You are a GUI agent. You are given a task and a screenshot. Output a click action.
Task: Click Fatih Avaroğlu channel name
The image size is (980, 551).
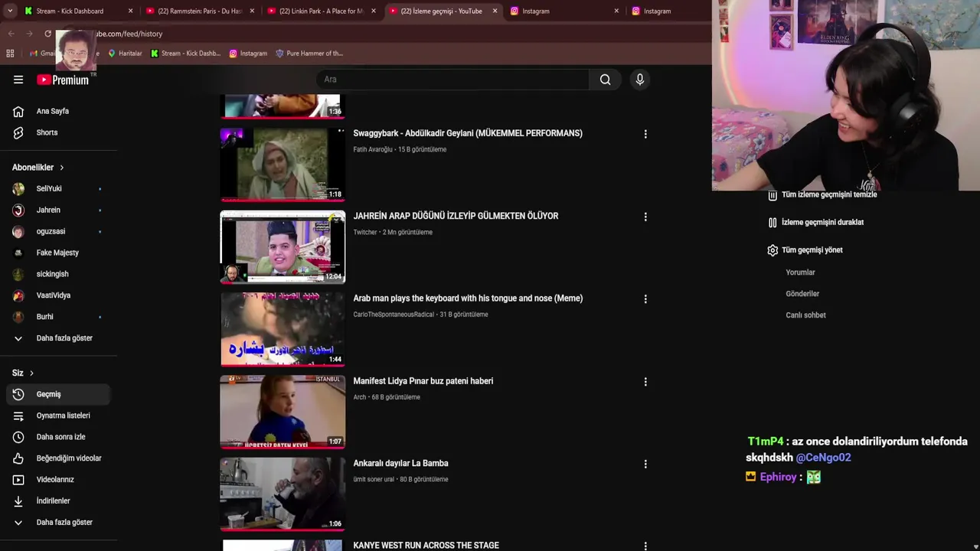[x=372, y=149]
